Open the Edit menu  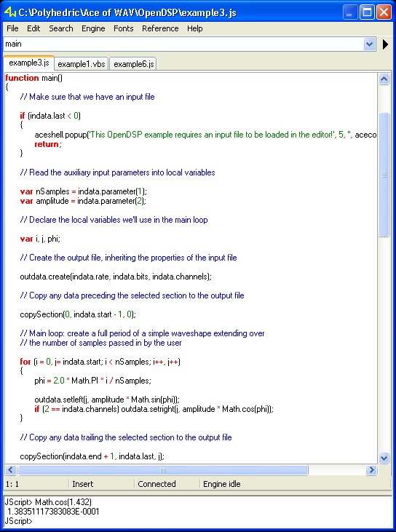pyautogui.click(x=33, y=28)
